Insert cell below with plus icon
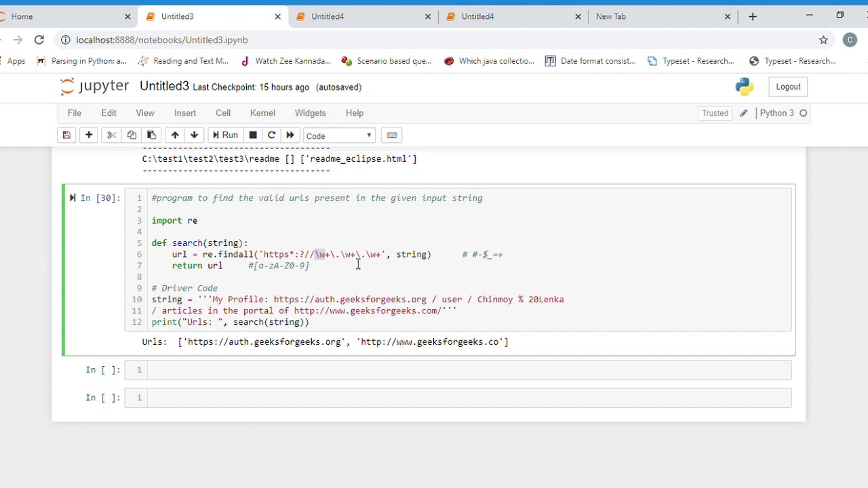The height and width of the screenshot is (488, 868). [89, 136]
